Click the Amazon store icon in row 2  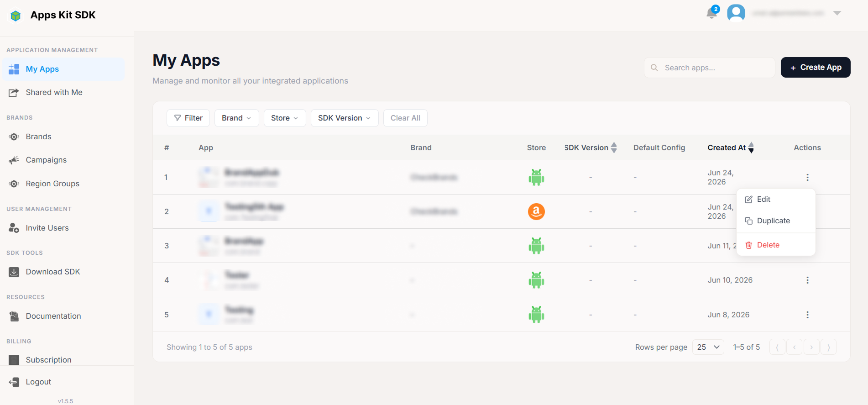536,211
